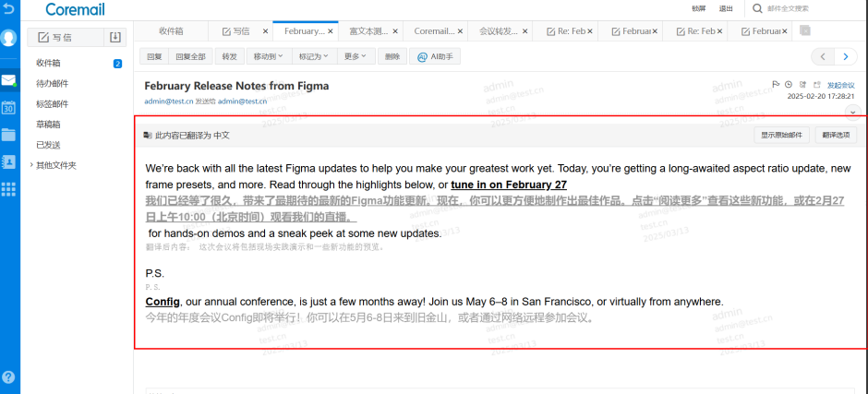The height and width of the screenshot is (394, 868).
Task: Switch to the 会议转发 tab
Action: point(499,30)
